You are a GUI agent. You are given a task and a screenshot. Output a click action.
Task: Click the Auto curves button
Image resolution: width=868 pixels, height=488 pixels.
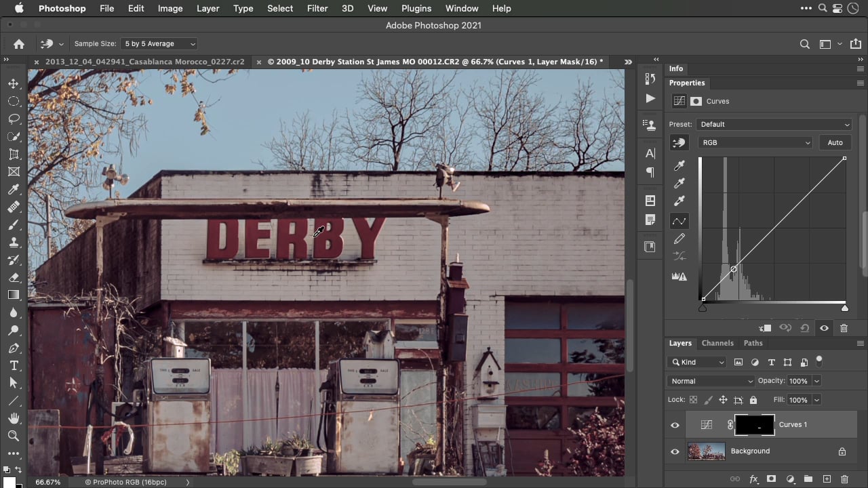(835, 142)
